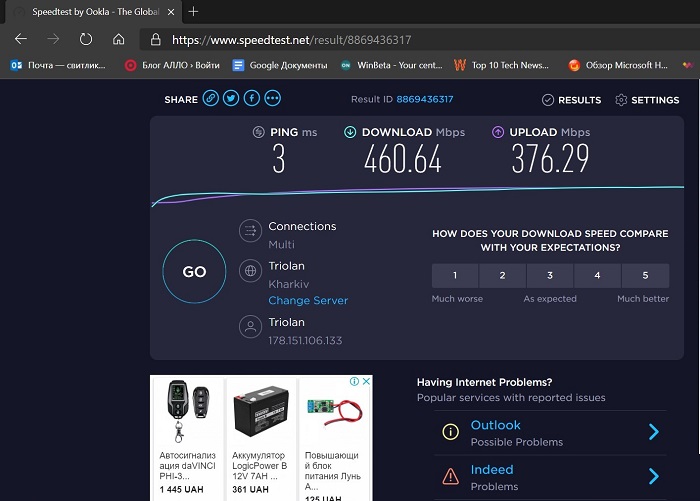Click the padlock site security icon

click(155, 39)
